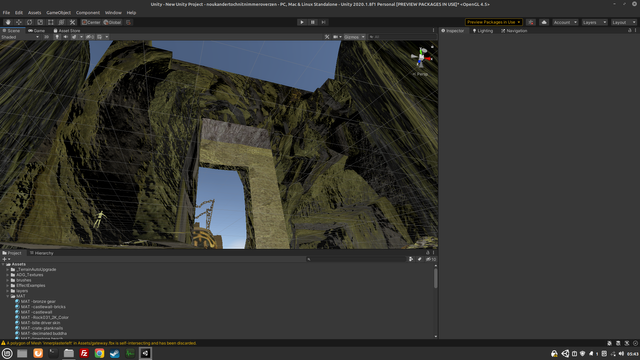Switch to the Game tab
640x360 pixels.
click(37, 31)
